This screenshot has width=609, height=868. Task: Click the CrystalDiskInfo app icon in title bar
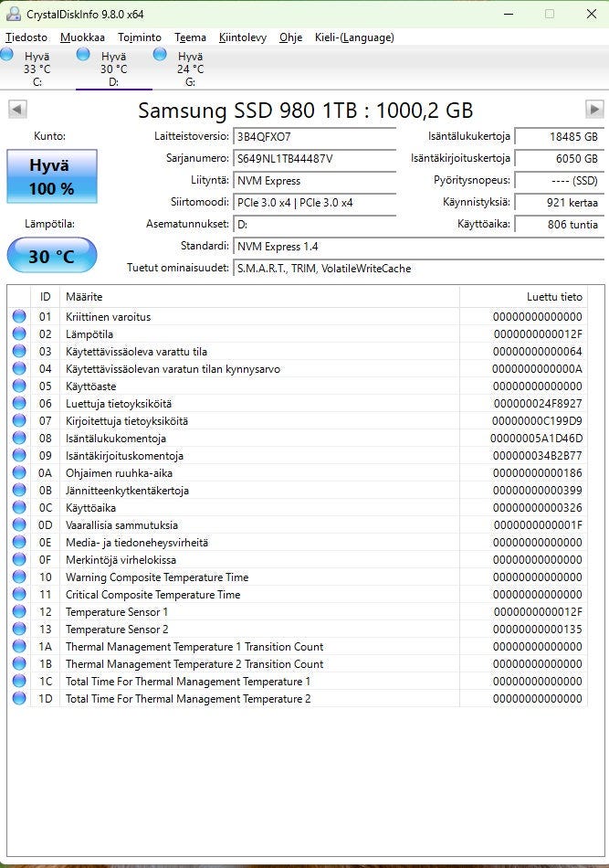[14, 14]
